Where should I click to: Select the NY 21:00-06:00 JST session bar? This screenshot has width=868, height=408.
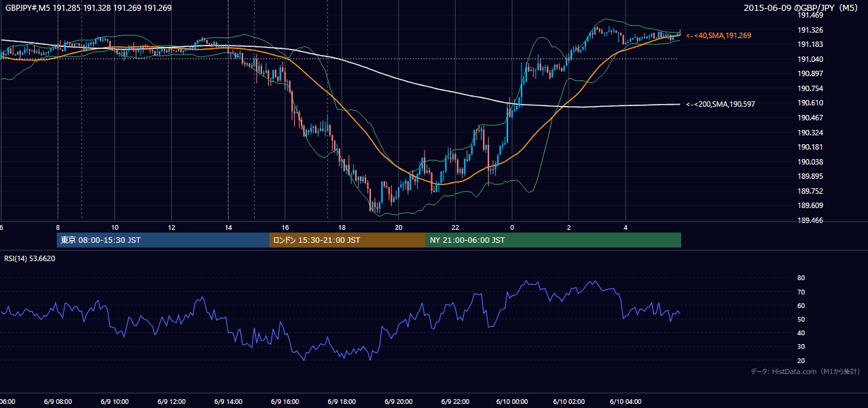coord(554,240)
